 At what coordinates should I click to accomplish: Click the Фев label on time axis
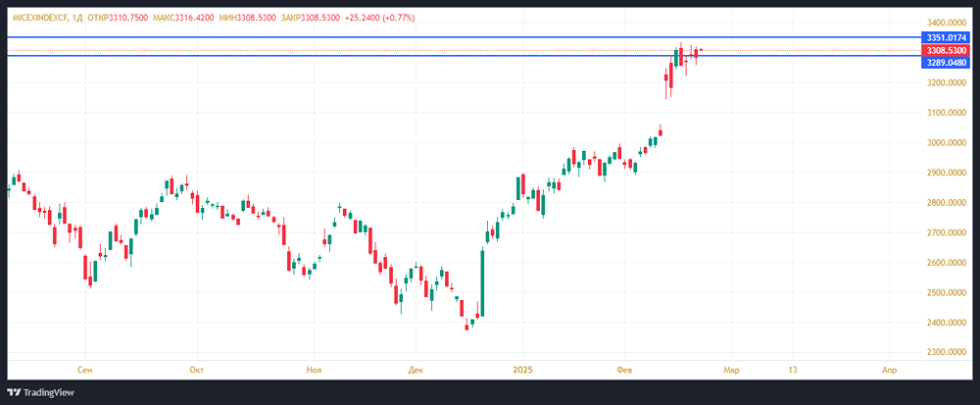point(625,370)
